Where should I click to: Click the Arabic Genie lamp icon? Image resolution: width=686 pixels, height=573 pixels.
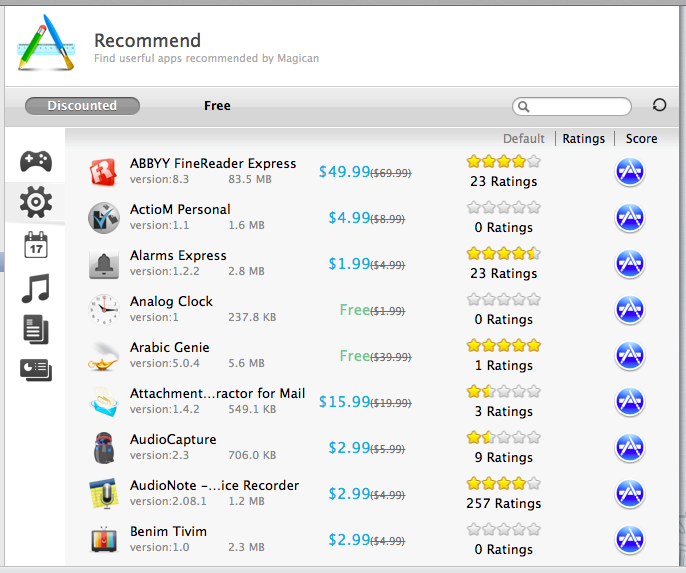(104, 356)
